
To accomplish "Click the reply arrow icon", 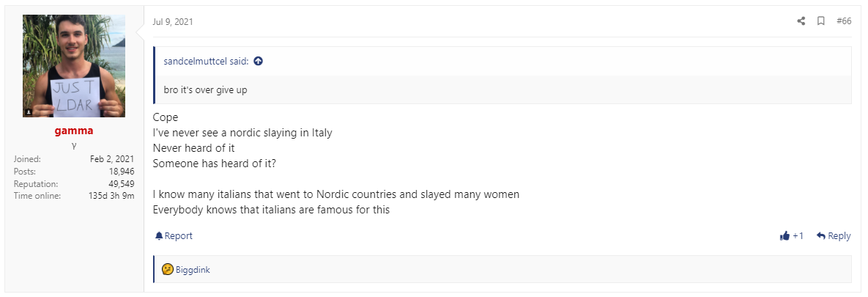I will pos(821,236).
